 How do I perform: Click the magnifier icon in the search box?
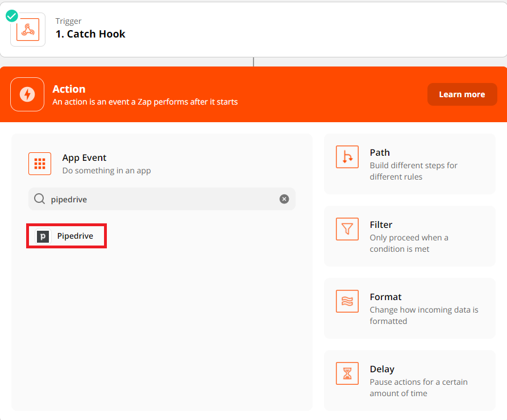tap(39, 199)
